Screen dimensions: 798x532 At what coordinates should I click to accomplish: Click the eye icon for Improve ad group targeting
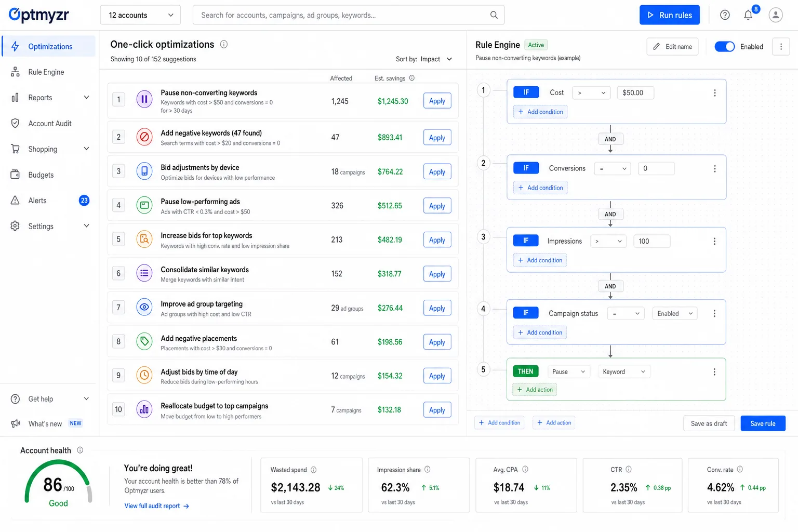[x=144, y=307]
